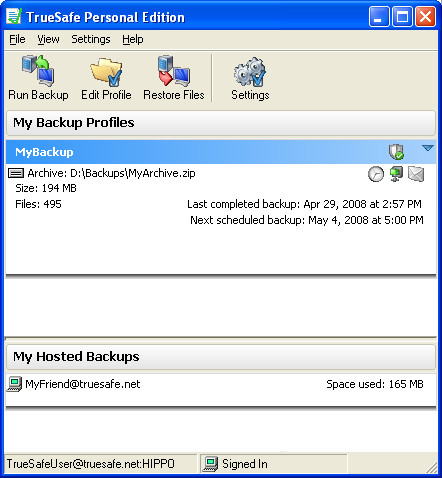Select the MyBackup profile row
Viewport: 442px width, 478px height.
tap(221, 152)
